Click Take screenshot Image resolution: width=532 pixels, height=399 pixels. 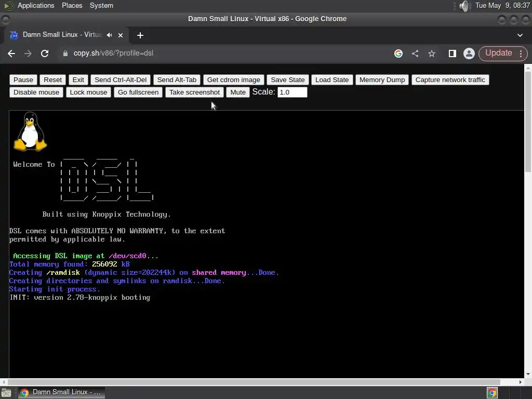pyautogui.click(x=194, y=92)
